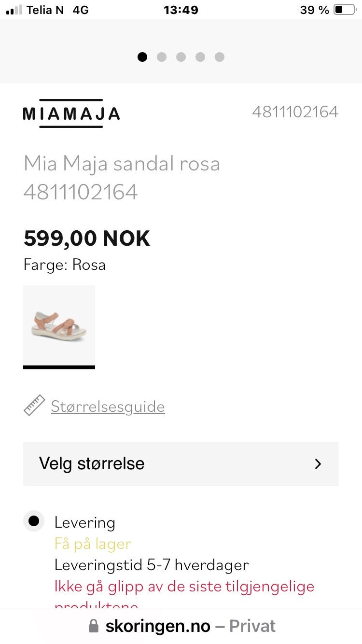362x644 pixels.
Task: Tap the 599,00 NOK price text
Action: pyautogui.click(x=87, y=238)
